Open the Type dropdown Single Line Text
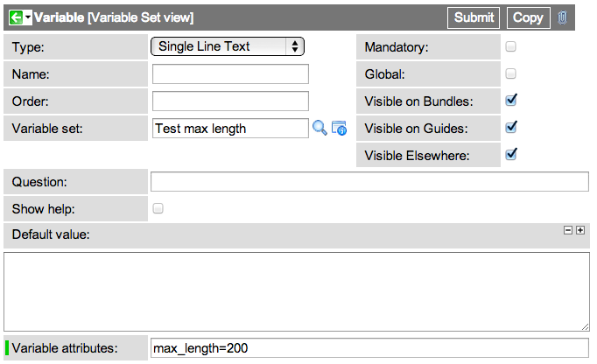 (x=228, y=46)
